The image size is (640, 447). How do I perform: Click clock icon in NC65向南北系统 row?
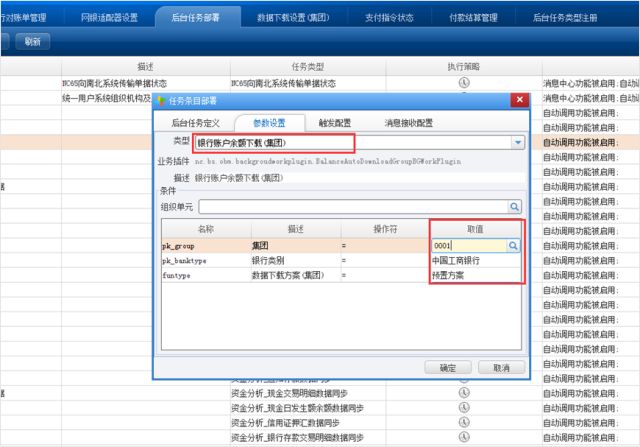tap(464, 83)
